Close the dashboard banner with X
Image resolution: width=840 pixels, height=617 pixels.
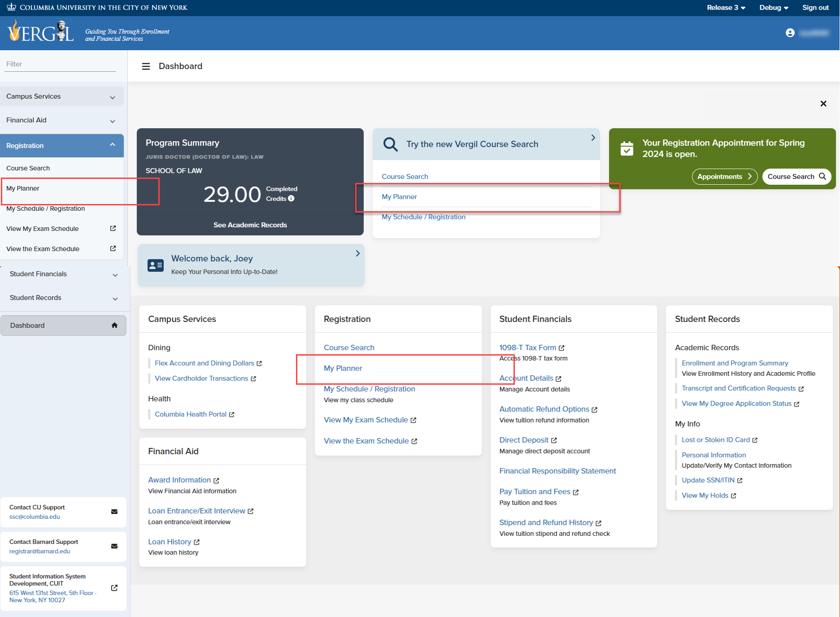(823, 104)
